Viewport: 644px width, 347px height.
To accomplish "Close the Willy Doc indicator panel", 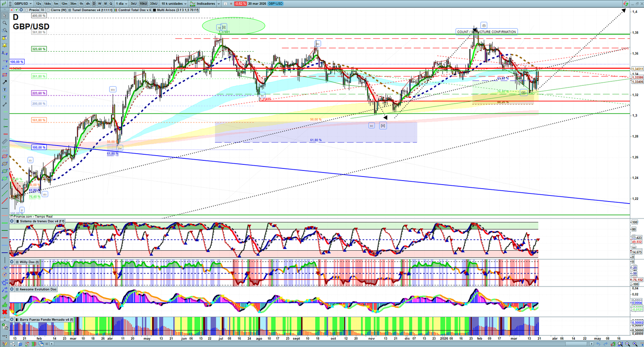I will [x=12, y=262].
